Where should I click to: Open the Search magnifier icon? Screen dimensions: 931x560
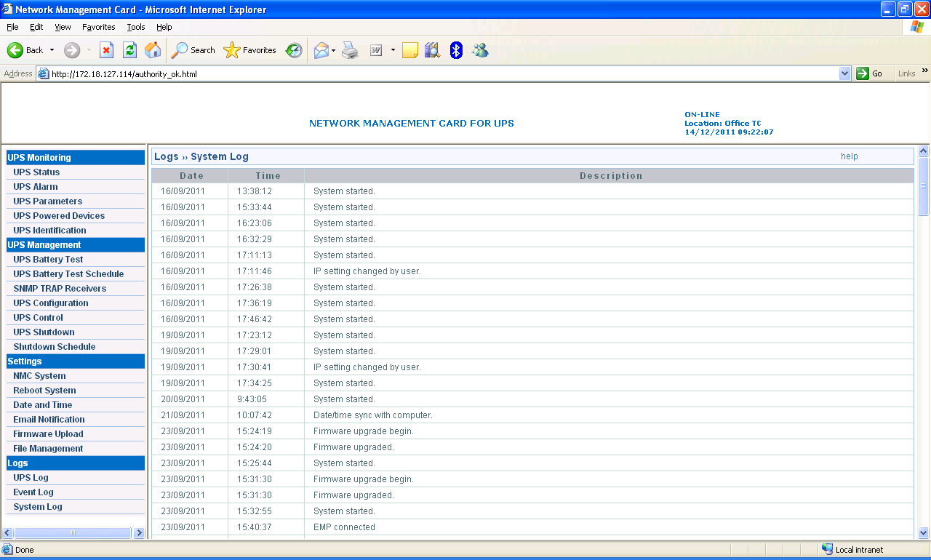(x=180, y=50)
